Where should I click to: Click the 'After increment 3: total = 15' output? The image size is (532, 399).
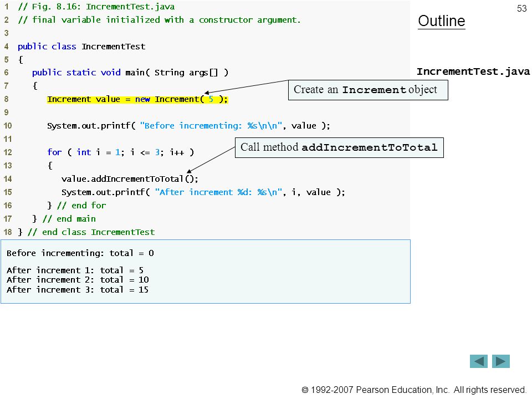(78, 289)
